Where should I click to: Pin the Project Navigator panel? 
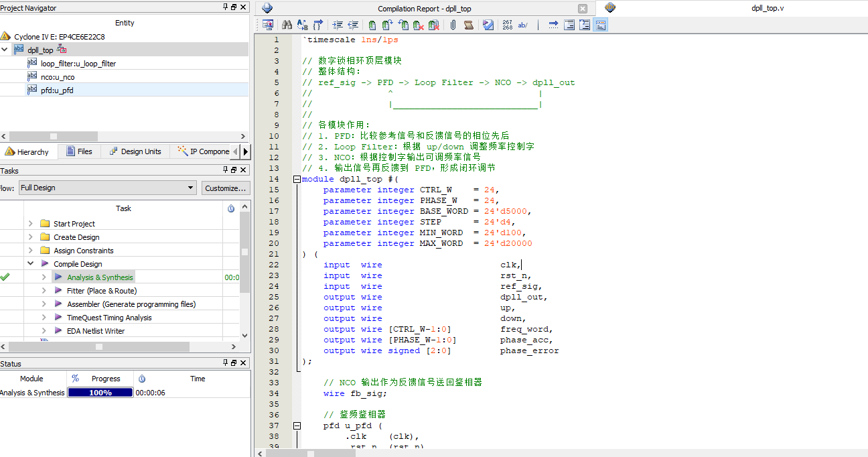click(224, 7)
